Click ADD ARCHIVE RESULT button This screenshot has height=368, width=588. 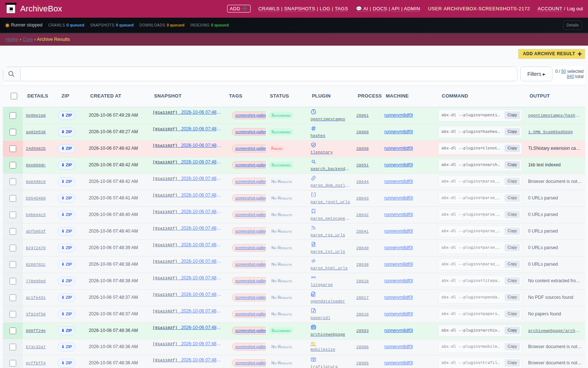tap(552, 54)
